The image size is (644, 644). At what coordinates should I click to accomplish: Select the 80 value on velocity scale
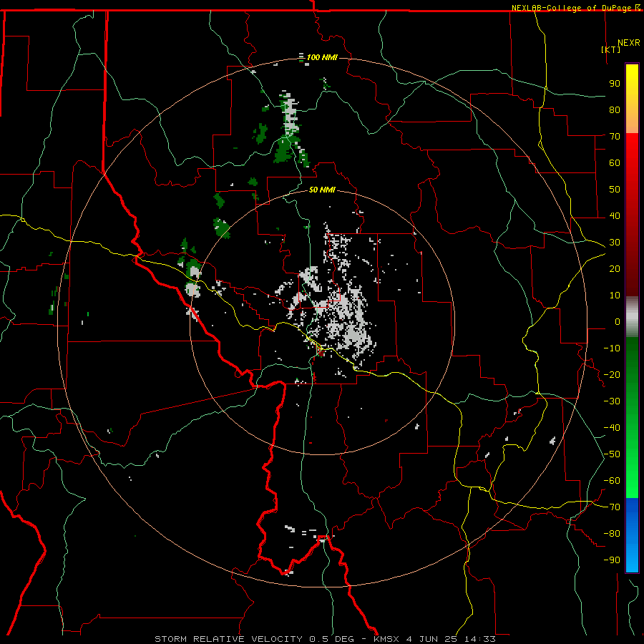coord(615,109)
